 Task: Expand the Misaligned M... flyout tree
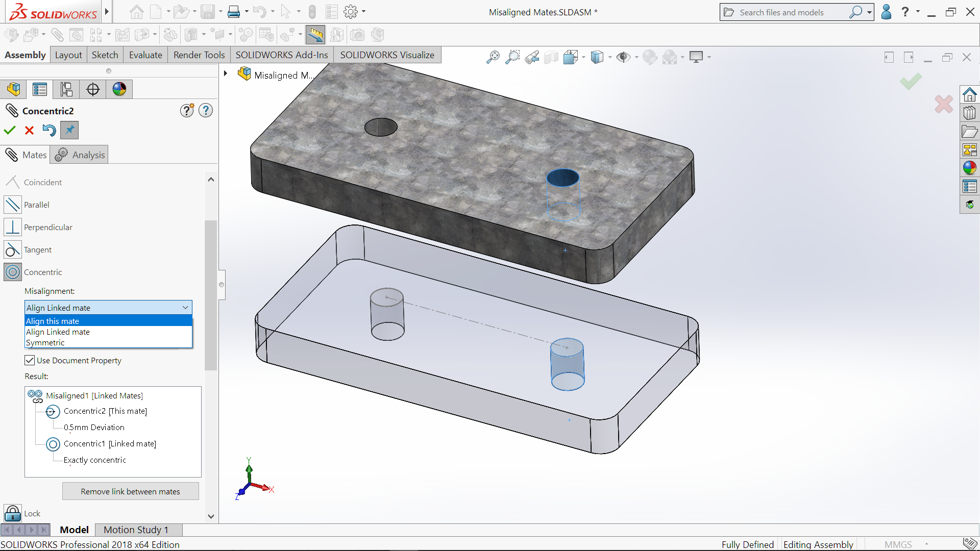coord(225,74)
